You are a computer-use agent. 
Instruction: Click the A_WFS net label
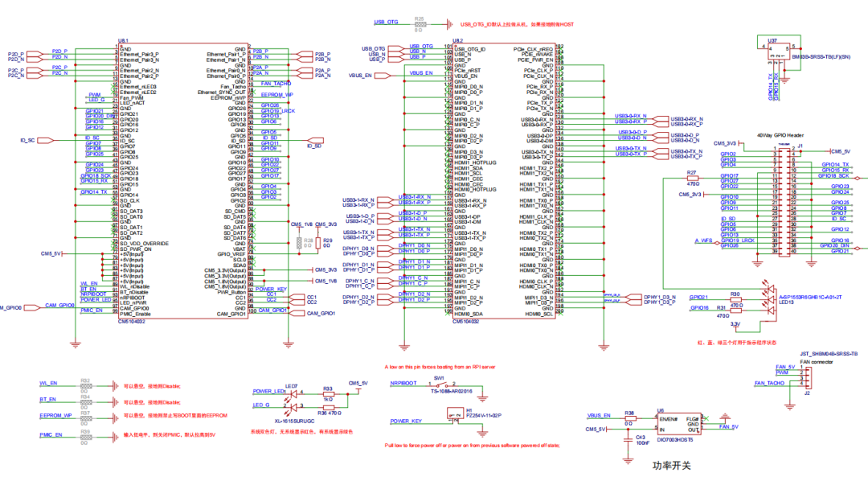[703, 241]
